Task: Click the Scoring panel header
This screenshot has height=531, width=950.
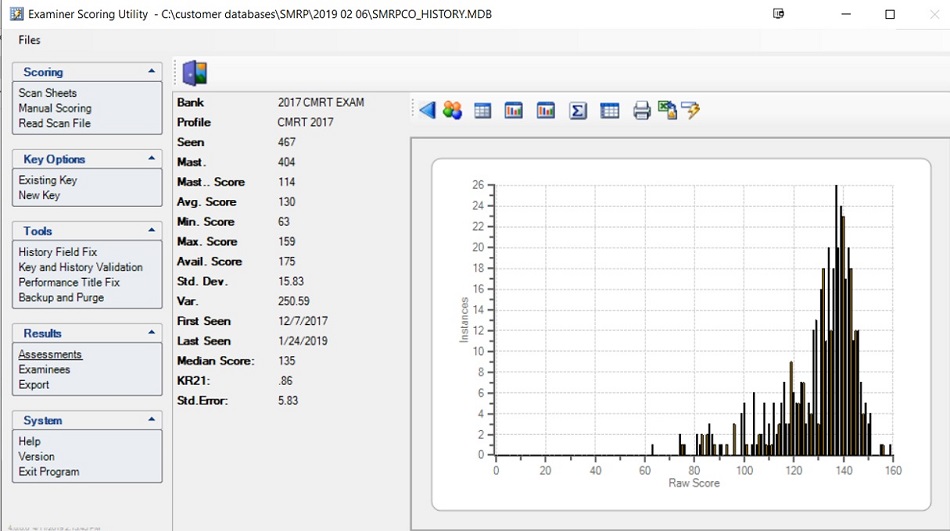Action: [x=87, y=72]
